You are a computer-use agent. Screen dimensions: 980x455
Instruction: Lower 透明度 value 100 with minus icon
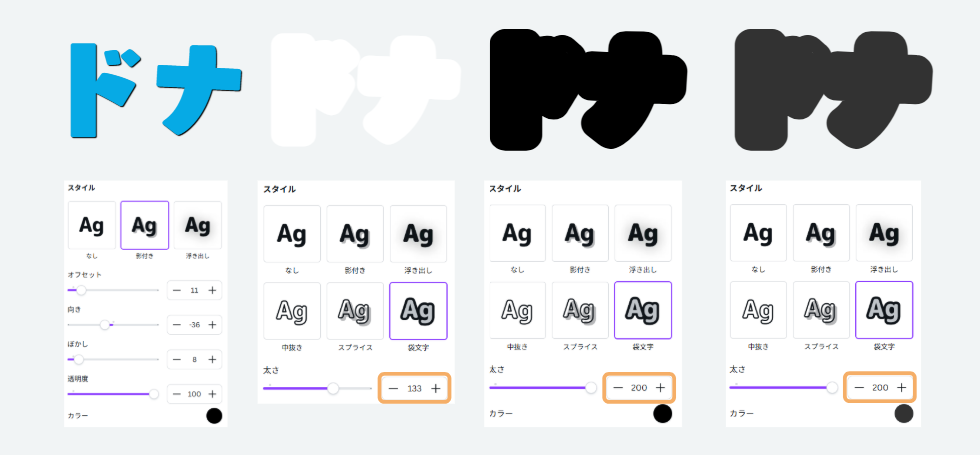click(176, 394)
